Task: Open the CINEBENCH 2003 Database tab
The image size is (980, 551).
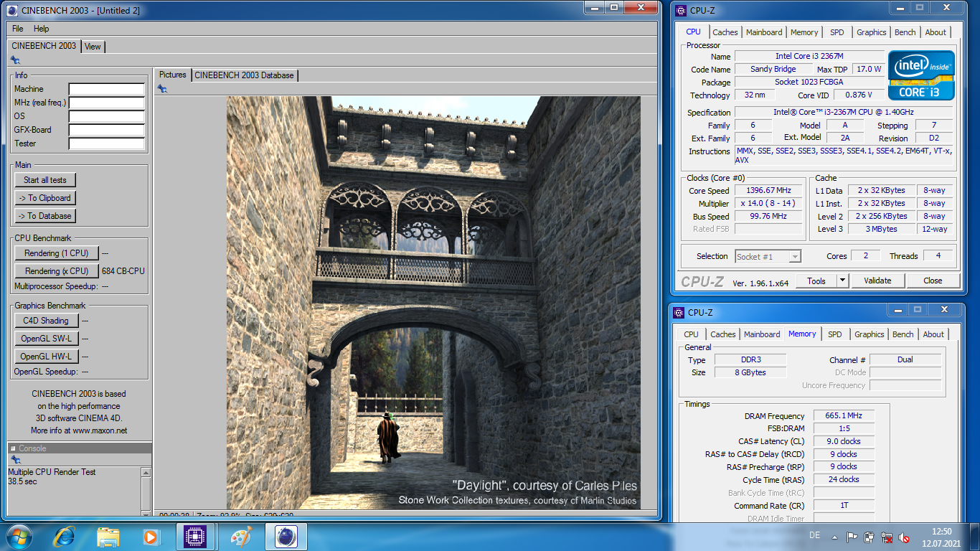Action: tap(244, 75)
